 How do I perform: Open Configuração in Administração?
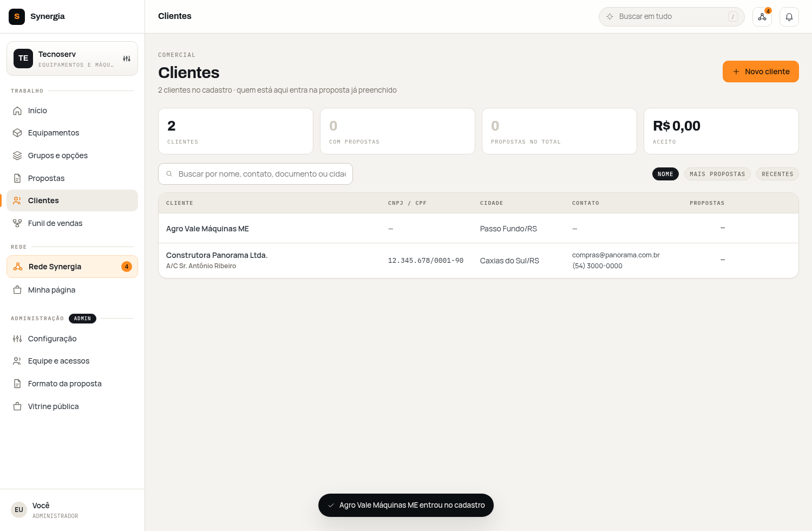72,339
